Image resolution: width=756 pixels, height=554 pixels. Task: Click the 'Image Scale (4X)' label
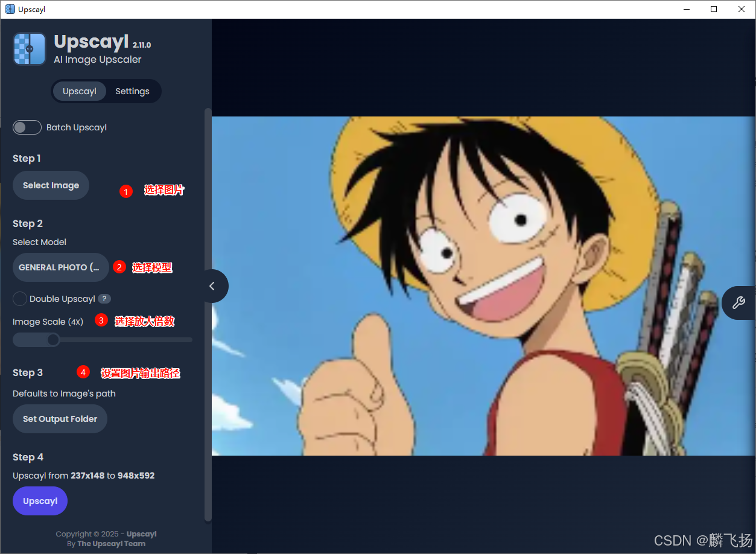pyautogui.click(x=48, y=322)
